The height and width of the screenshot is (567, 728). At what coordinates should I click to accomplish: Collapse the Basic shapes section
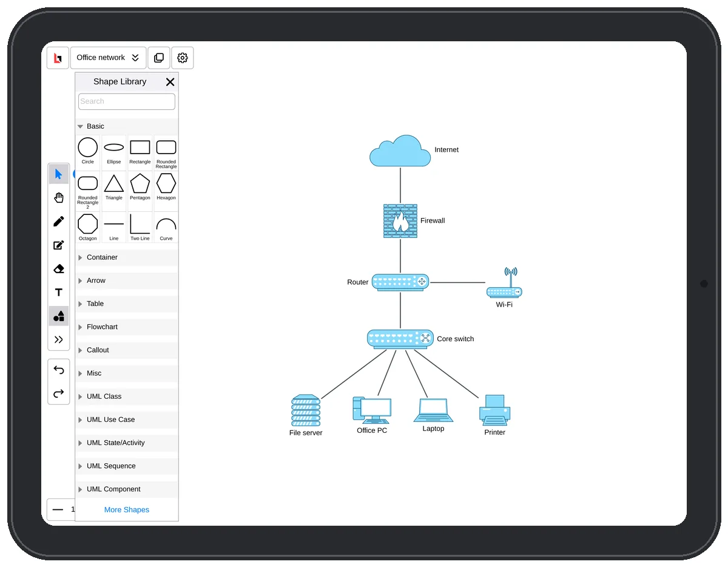click(x=127, y=126)
